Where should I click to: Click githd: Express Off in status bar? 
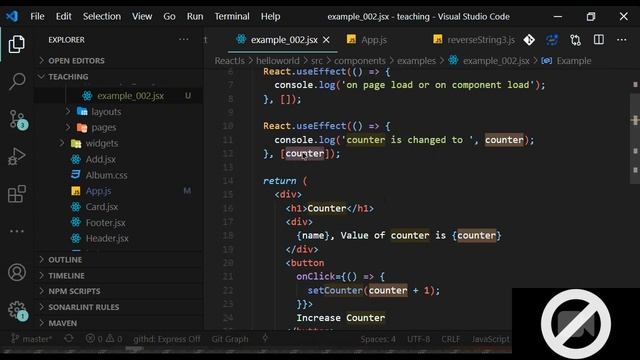[167, 339]
